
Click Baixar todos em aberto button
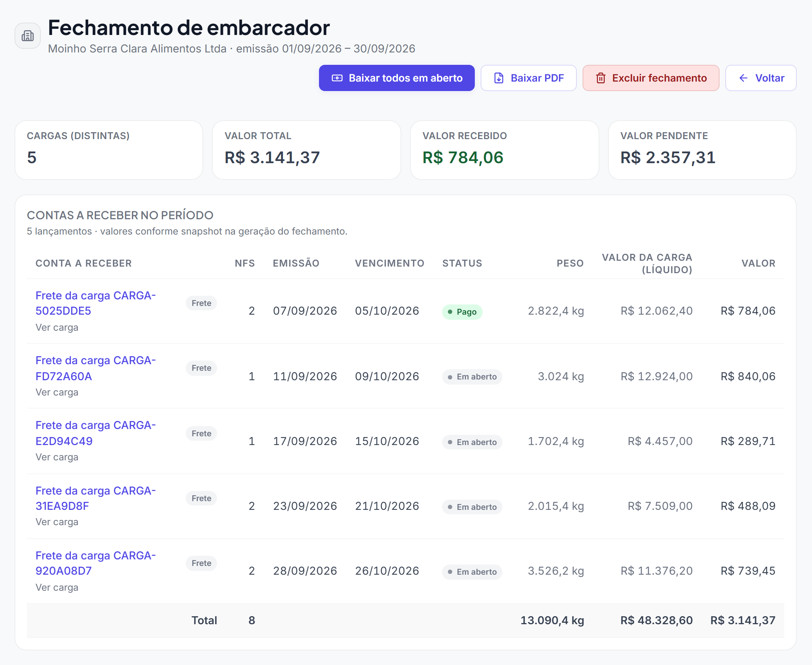click(397, 78)
